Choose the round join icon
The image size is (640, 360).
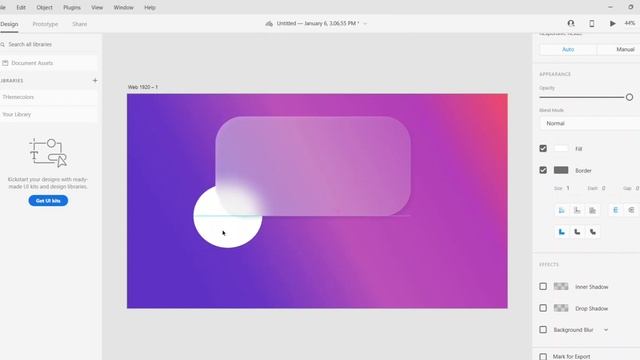pyautogui.click(x=577, y=232)
